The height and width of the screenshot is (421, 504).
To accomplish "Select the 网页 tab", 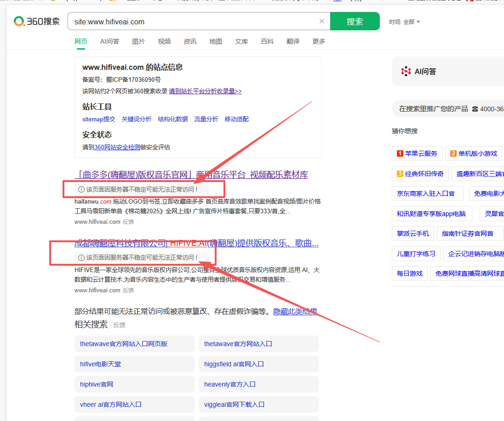I will pos(81,41).
